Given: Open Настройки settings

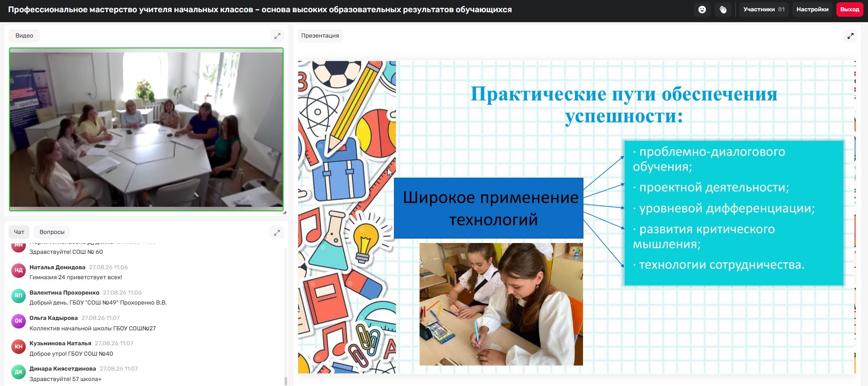Looking at the screenshot, I should point(812,10).
